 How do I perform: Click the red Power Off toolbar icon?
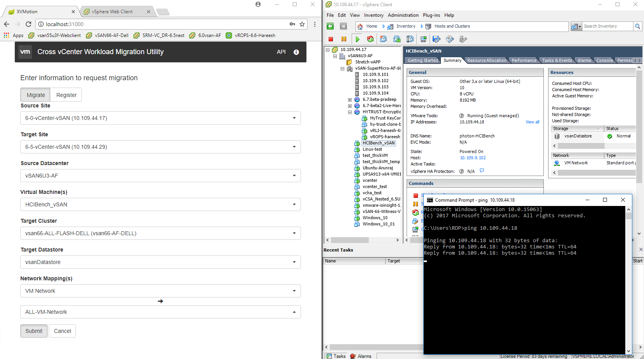[x=331, y=39]
